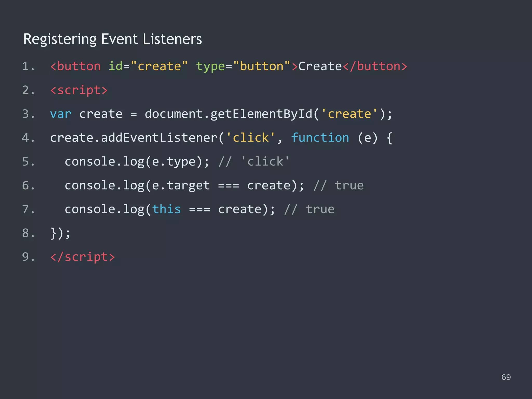Click the 'function' keyword on line 4
The height and width of the screenshot is (399, 532).
(320, 137)
